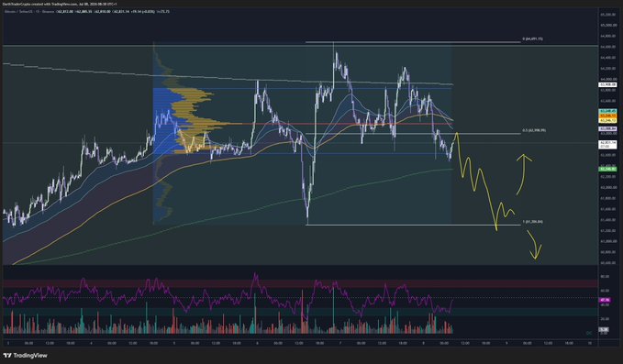Click the gray volume value label
The image size is (623, 364).
[x=604, y=329]
